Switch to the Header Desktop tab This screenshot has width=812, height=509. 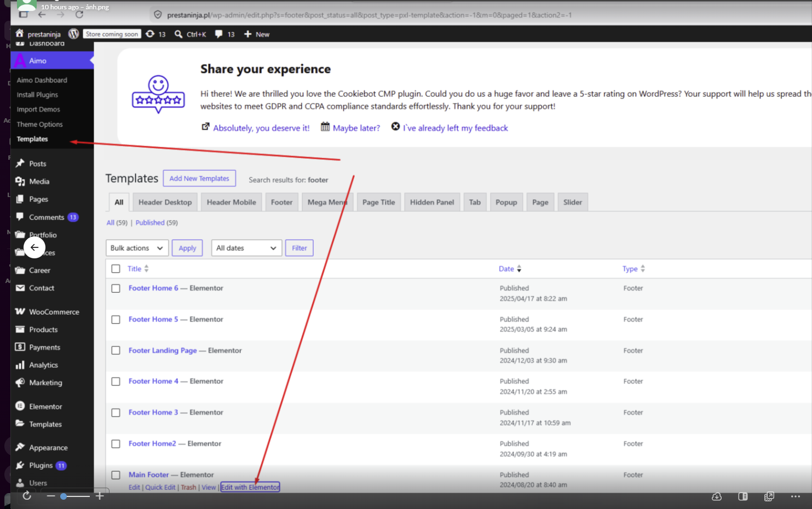click(x=165, y=202)
